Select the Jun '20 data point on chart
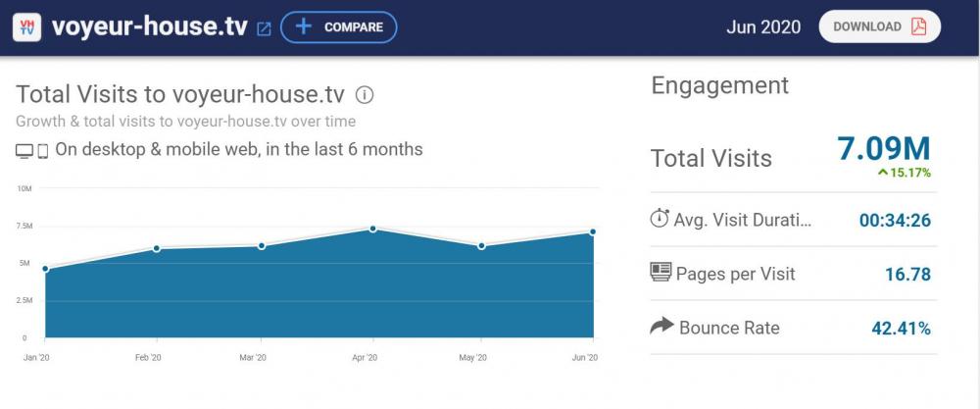 593,231
